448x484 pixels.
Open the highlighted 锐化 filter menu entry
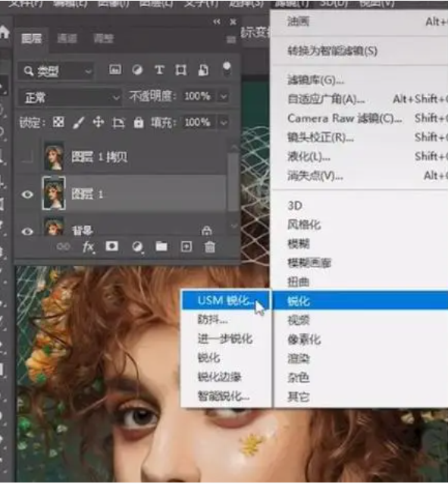361,301
